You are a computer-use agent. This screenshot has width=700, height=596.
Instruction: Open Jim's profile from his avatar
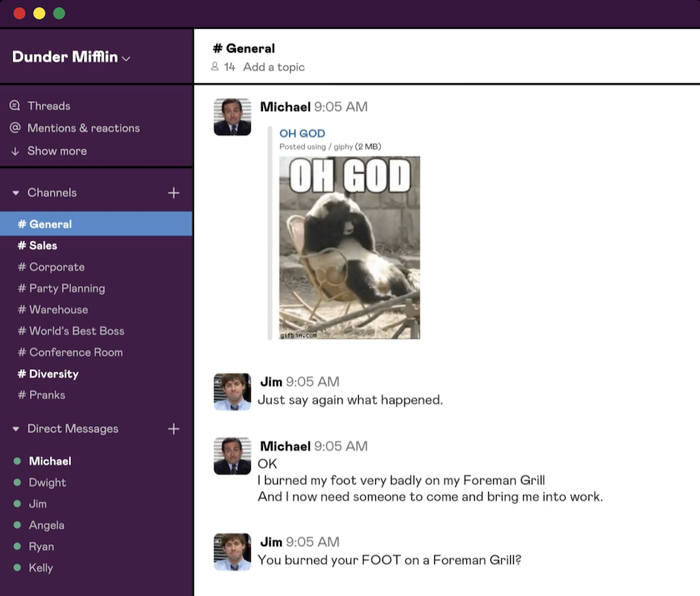point(232,392)
